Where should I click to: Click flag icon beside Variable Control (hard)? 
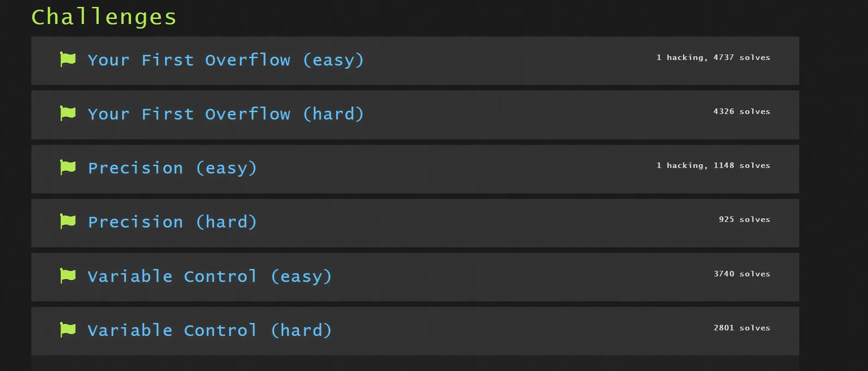(x=68, y=330)
